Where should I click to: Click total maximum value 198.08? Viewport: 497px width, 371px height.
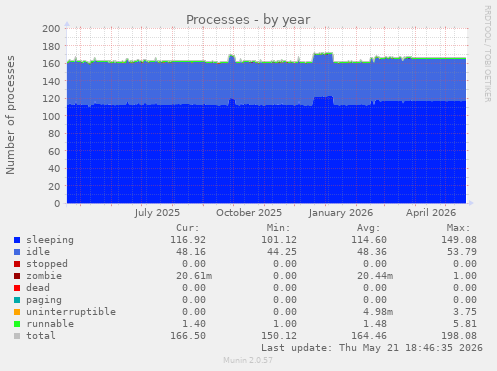point(459,336)
